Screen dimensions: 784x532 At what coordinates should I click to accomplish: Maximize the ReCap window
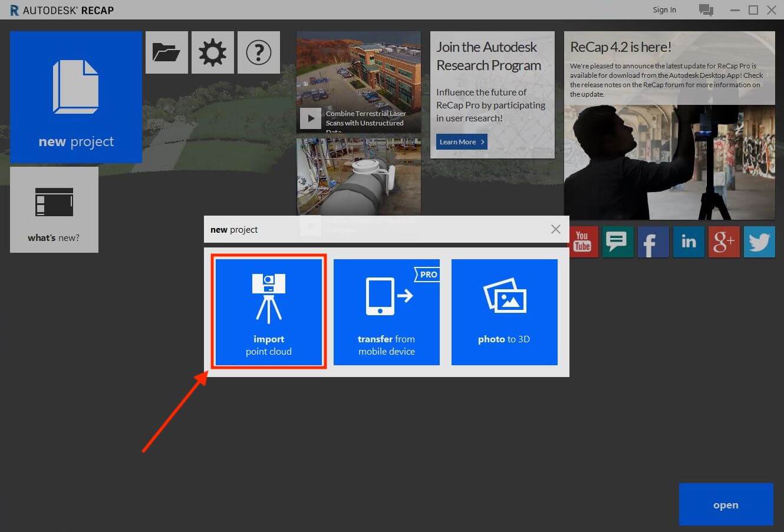point(753,10)
